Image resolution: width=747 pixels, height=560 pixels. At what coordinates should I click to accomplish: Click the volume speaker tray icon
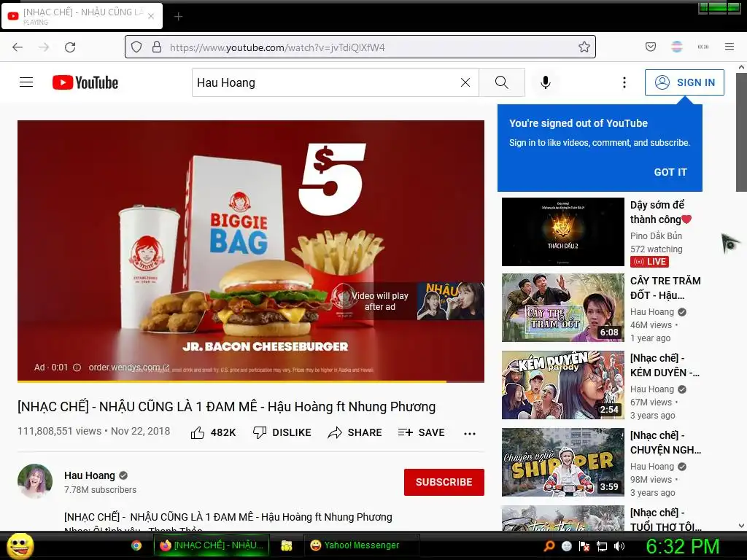click(619, 546)
